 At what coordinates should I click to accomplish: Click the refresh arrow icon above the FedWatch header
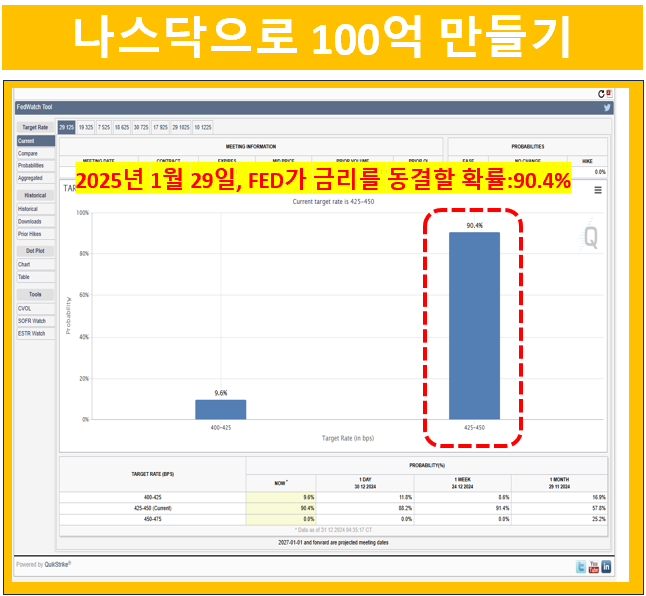pos(601,94)
